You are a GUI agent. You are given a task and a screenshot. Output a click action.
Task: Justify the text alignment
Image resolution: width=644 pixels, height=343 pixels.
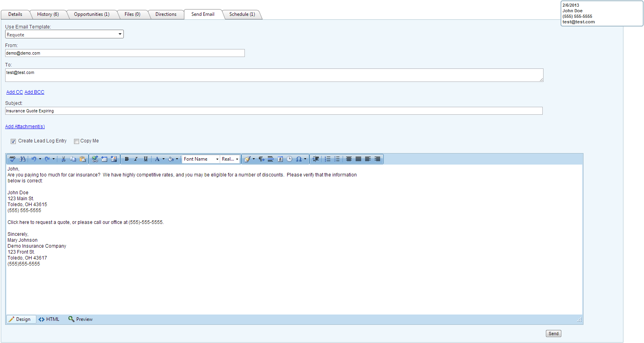358,159
